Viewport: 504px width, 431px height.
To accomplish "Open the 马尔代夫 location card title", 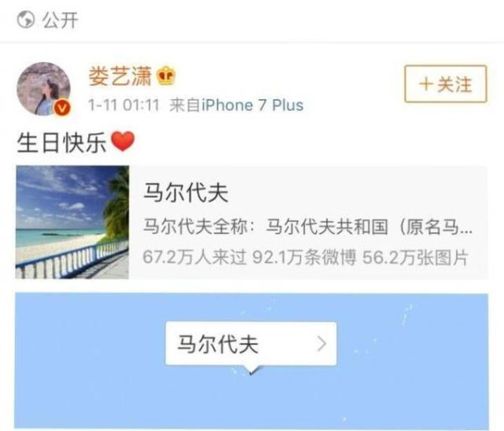I will (186, 192).
